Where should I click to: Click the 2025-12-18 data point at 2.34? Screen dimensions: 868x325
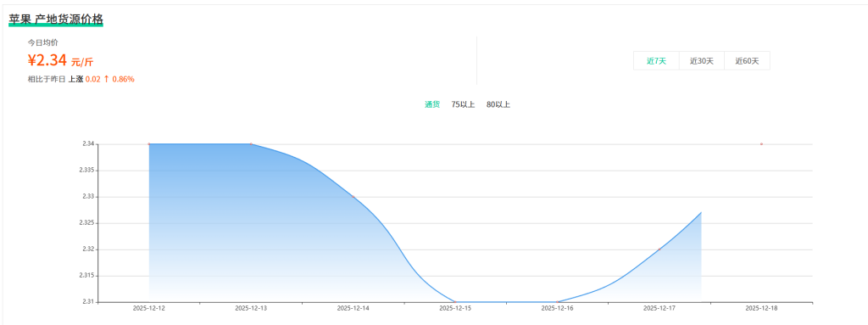coord(761,144)
